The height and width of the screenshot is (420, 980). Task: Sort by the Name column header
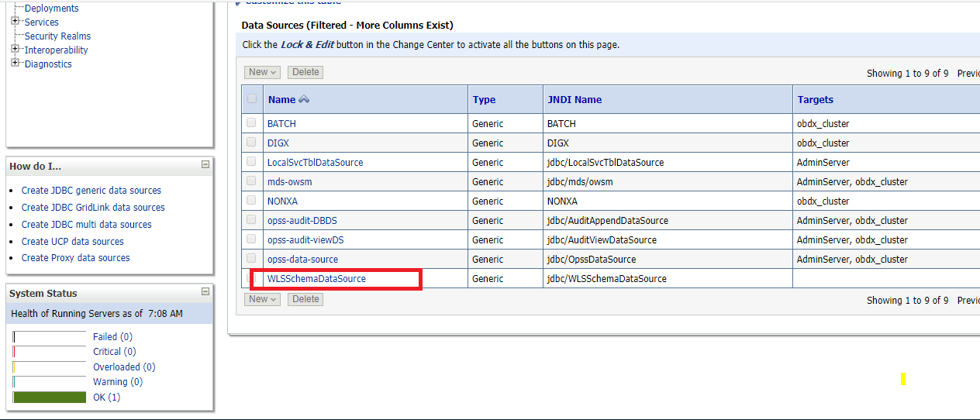281,99
